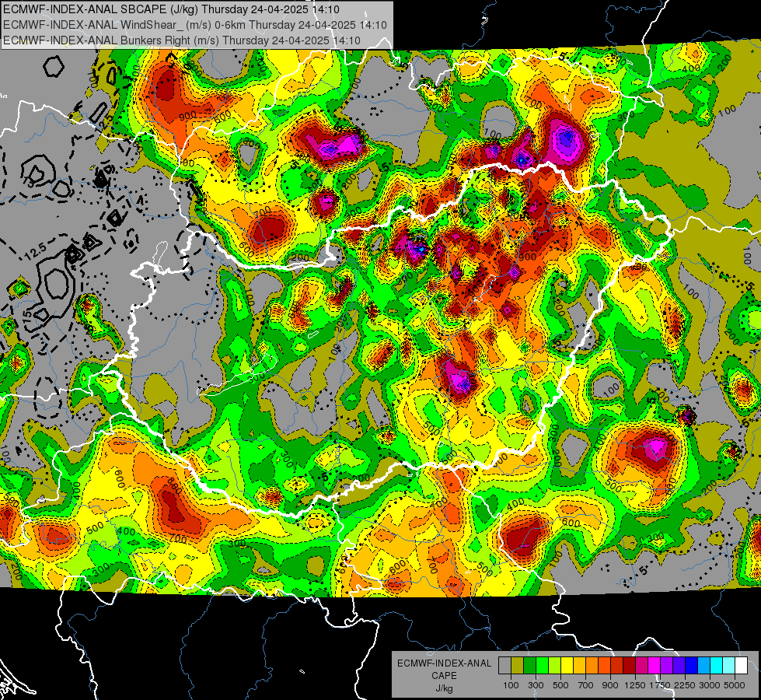Click the magenta legend swatch before 1750
The height and width of the screenshot is (700, 761).
pyautogui.click(x=655, y=666)
